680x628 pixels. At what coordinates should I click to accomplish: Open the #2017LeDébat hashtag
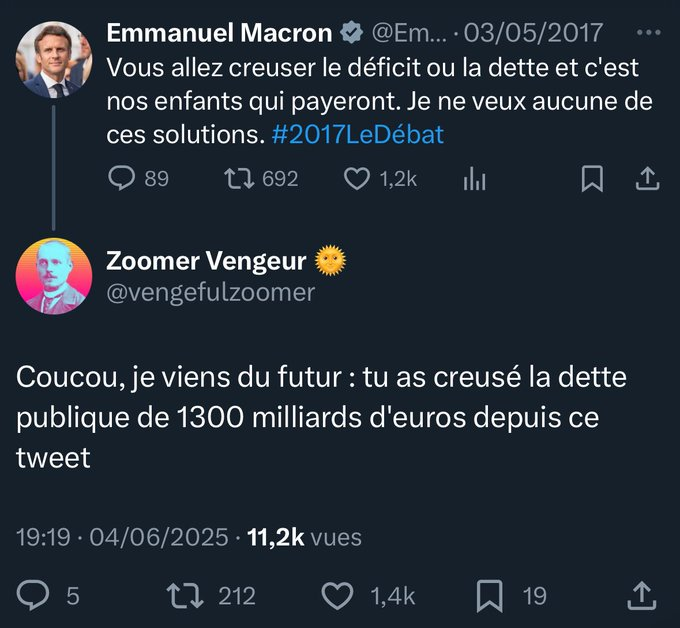point(357,134)
